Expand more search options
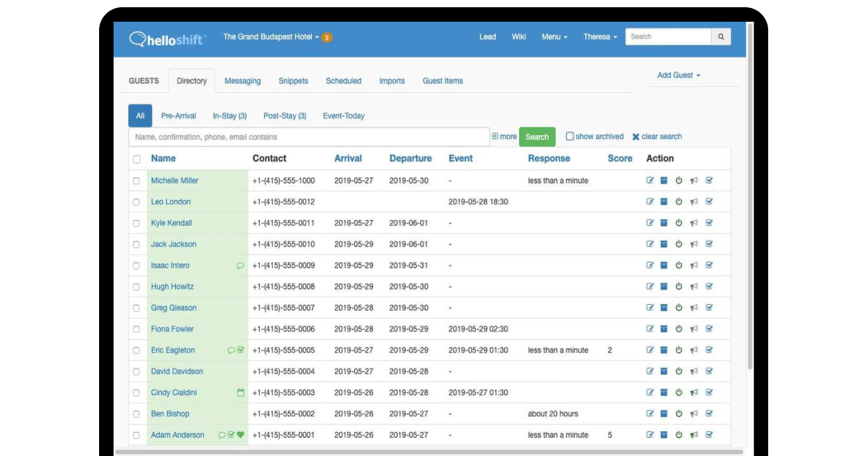The image size is (868, 456). (x=504, y=136)
